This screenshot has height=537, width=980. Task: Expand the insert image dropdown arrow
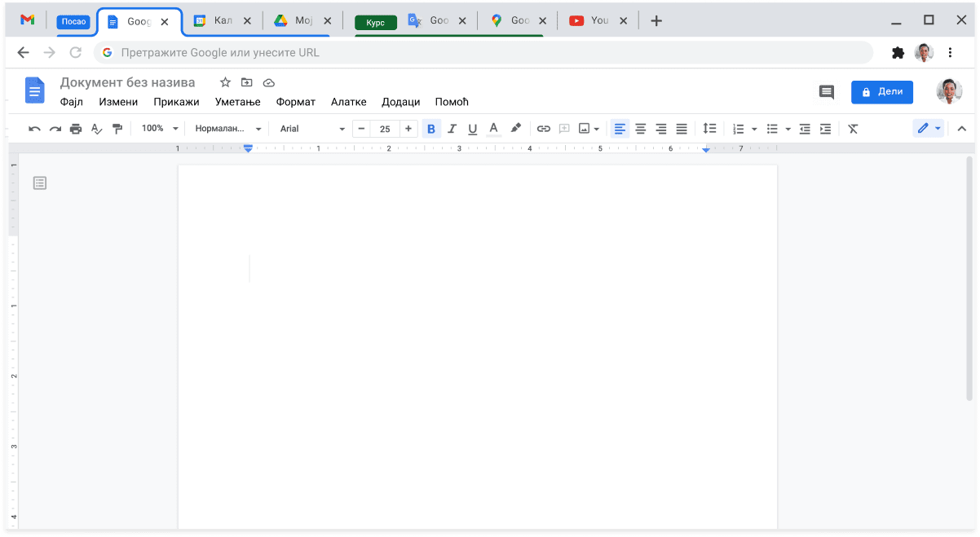597,129
